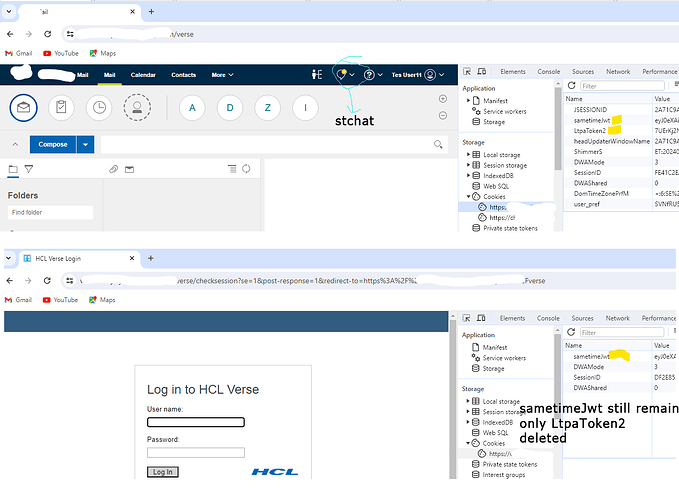Click the dashed add-person contact circle
The height and width of the screenshot is (500, 679).
tap(137, 107)
